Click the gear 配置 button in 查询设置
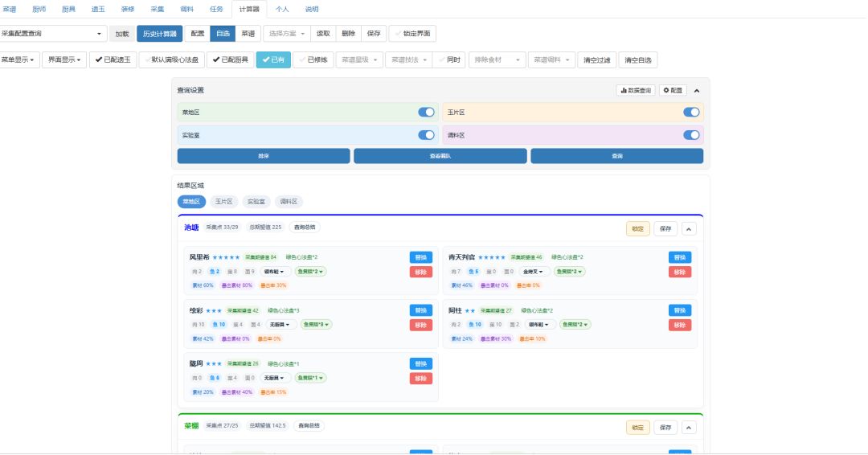The image size is (868, 455). (x=674, y=90)
